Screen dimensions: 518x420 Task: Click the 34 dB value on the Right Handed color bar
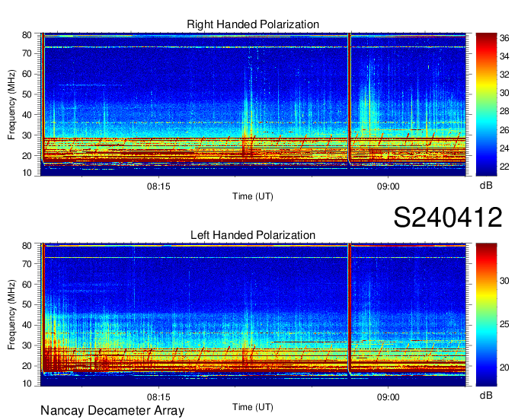point(504,57)
